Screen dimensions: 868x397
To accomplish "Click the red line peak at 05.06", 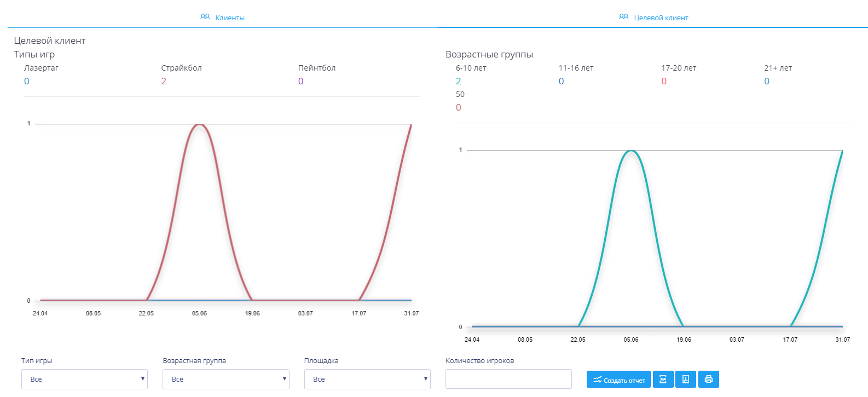I will pyautogui.click(x=200, y=125).
